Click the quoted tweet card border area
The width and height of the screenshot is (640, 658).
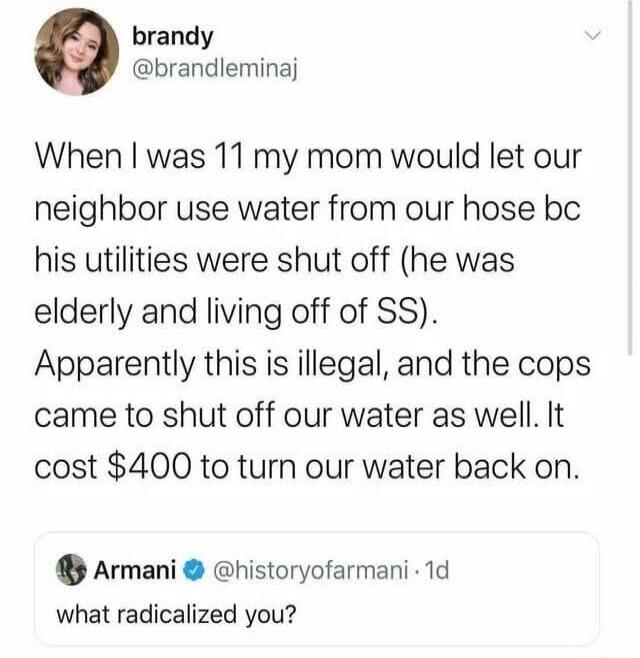coord(316,588)
